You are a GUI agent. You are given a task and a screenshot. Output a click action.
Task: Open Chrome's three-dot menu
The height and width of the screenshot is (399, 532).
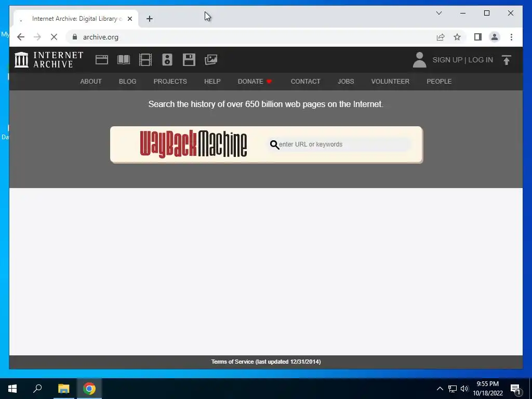coord(511,37)
